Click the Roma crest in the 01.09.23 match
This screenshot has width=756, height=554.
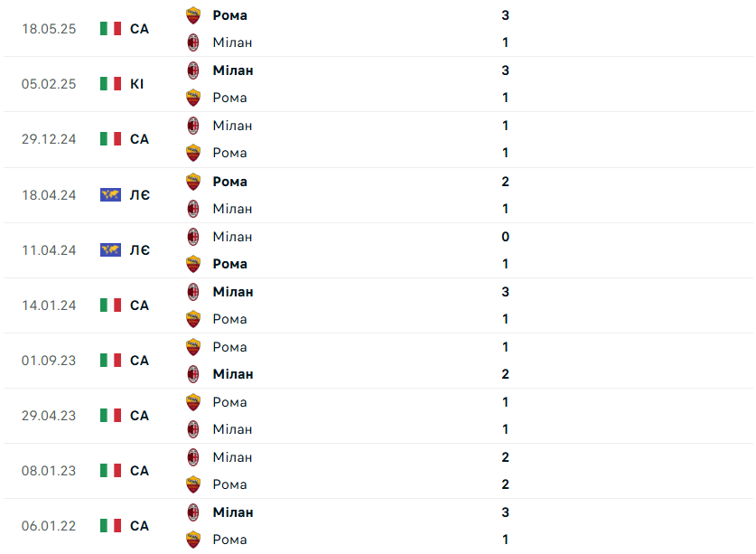193,347
